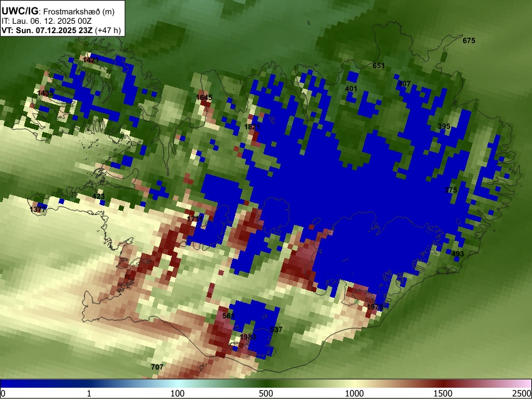Click the map value label 401
Screen dimensions: 532x399
[x=351, y=89]
